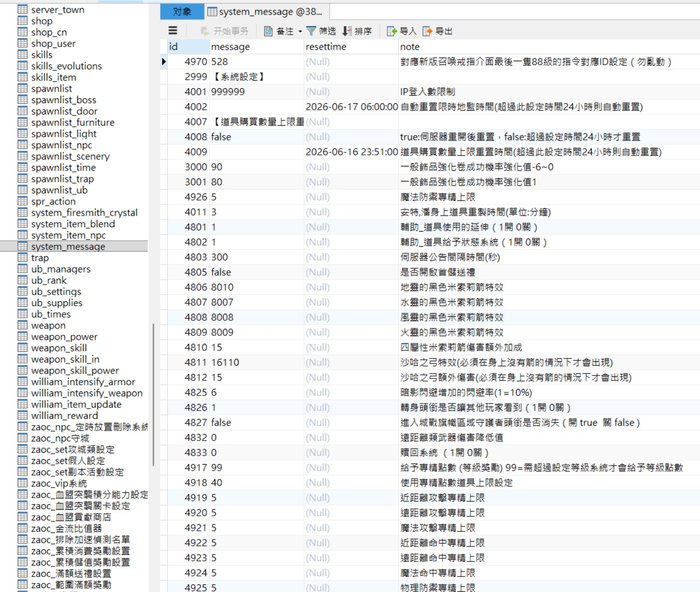Select the shop table in the tree
This screenshot has width=700, height=592.
pos(42,21)
